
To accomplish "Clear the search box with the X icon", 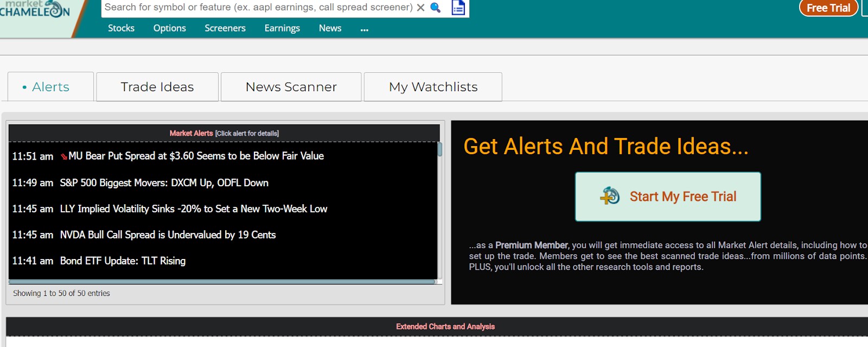I will point(420,8).
